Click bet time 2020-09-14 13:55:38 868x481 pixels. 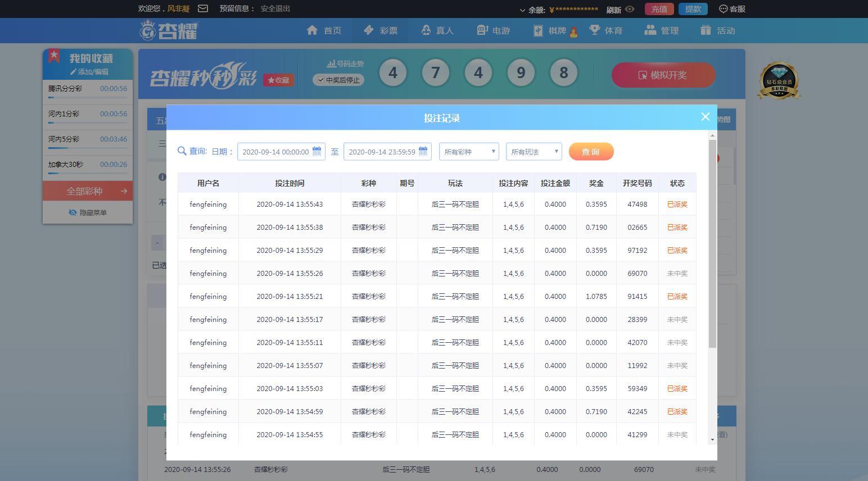(x=290, y=228)
